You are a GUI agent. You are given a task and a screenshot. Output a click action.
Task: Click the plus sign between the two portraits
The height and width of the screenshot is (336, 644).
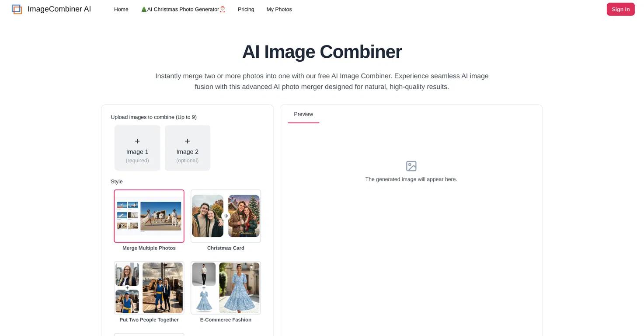click(x=127, y=288)
